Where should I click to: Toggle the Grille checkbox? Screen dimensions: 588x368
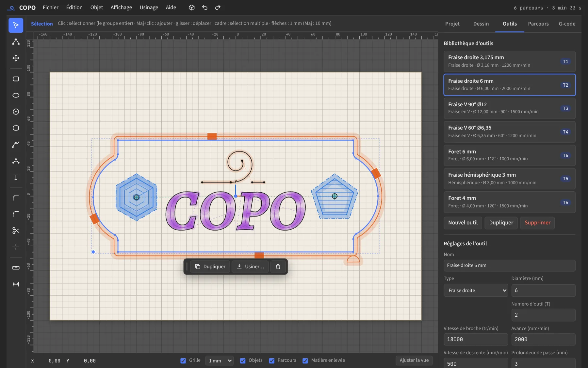[183, 360]
